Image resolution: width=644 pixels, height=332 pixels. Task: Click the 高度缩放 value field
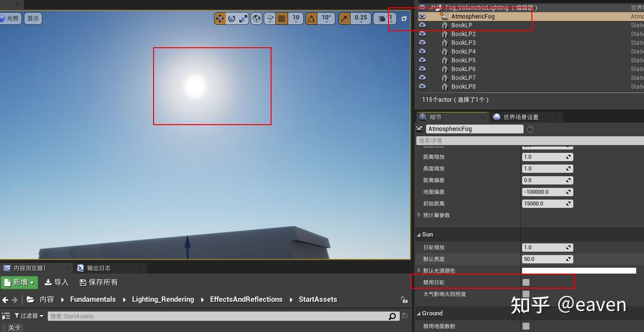(x=547, y=168)
